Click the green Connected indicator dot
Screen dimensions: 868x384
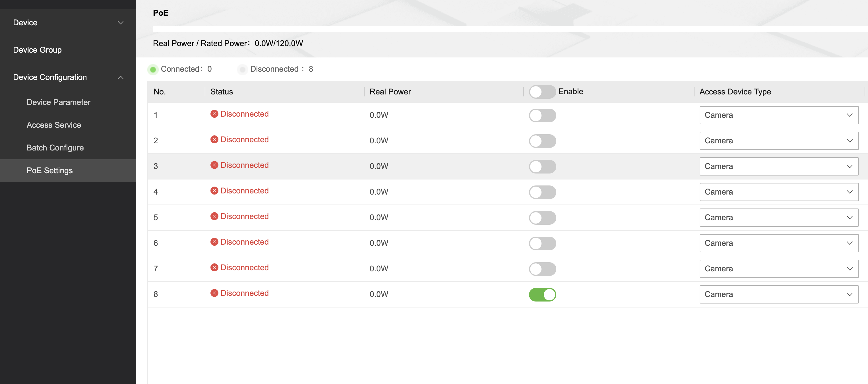pos(153,69)
